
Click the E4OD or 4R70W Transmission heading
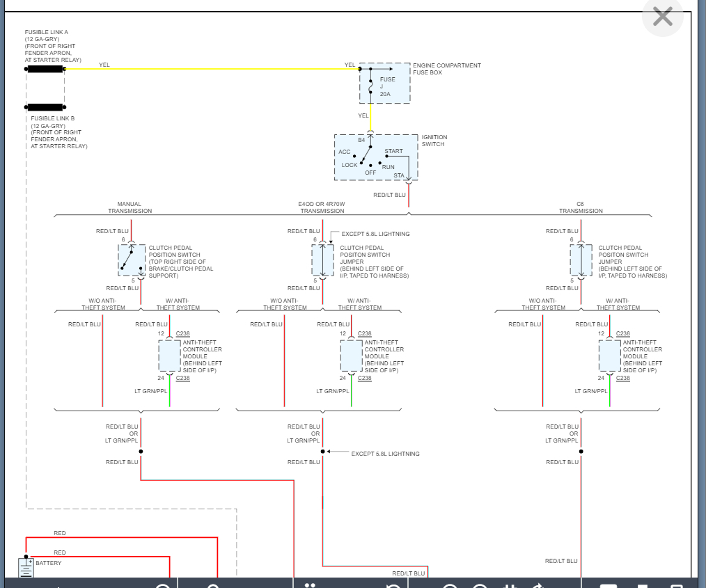click(x=322, y=207)
